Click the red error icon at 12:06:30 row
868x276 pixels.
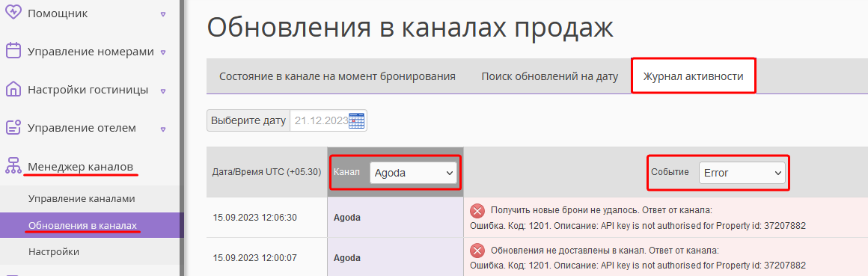[477, 211]
